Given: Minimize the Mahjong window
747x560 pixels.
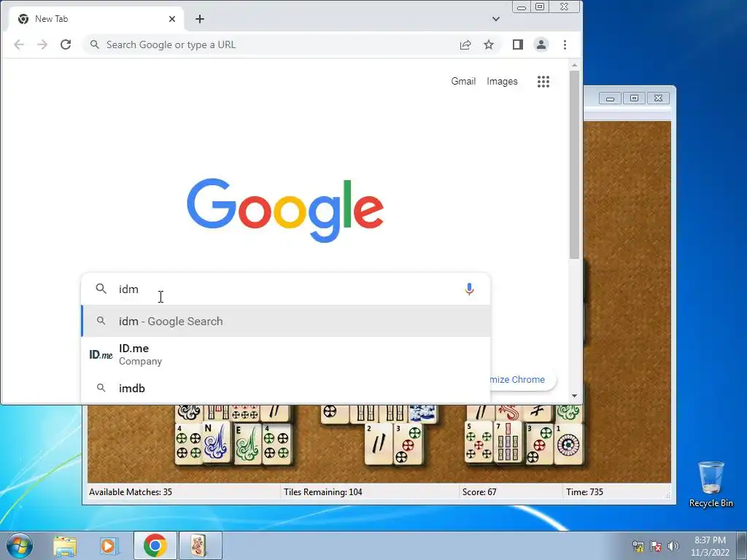Looking at the screenshot, I should pyautogui.click(x=611, y=98).
